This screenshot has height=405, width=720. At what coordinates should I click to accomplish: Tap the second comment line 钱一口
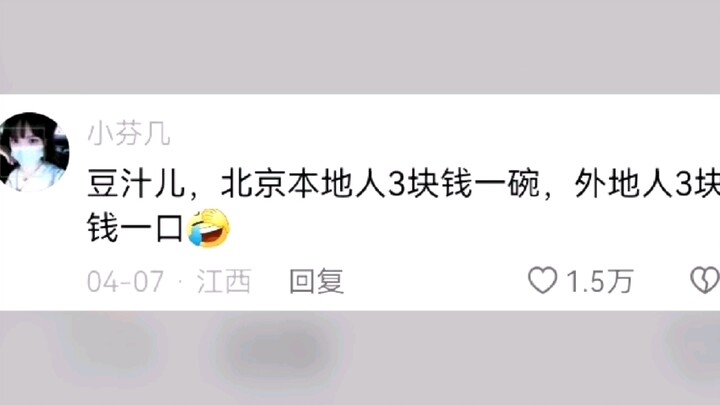pyautogui.click(x=135, y=228)
